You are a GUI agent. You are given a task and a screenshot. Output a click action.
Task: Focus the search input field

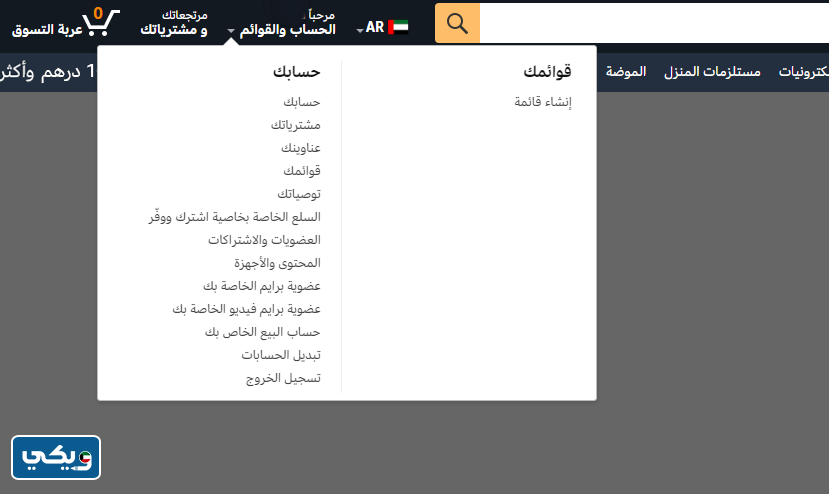click(654, 23)
